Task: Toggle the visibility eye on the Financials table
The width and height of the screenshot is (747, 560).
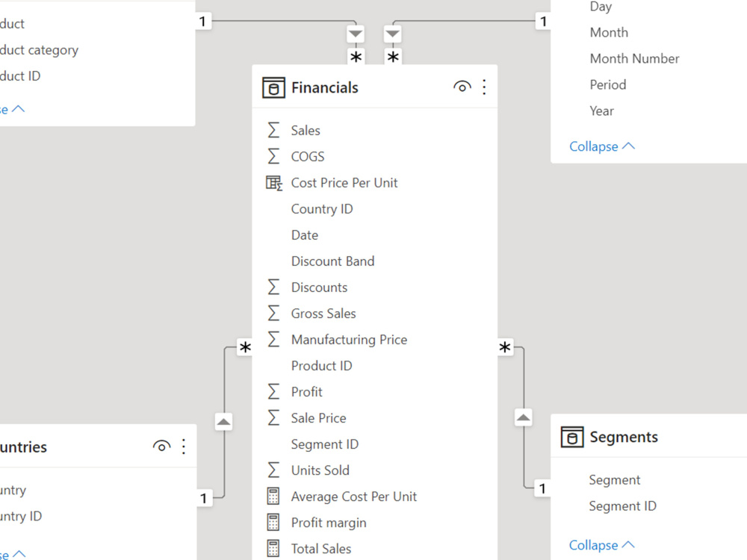Action: 462,86
